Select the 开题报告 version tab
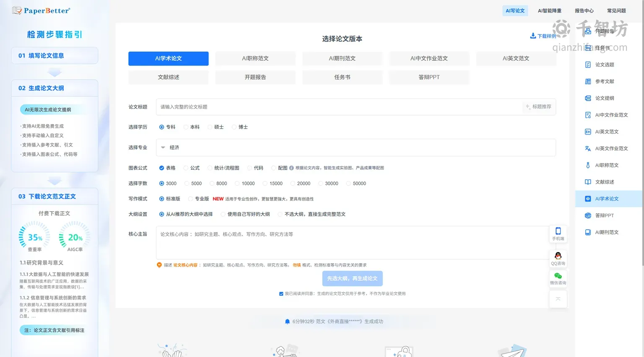This screenshot has height=357, width=644. 255,78
